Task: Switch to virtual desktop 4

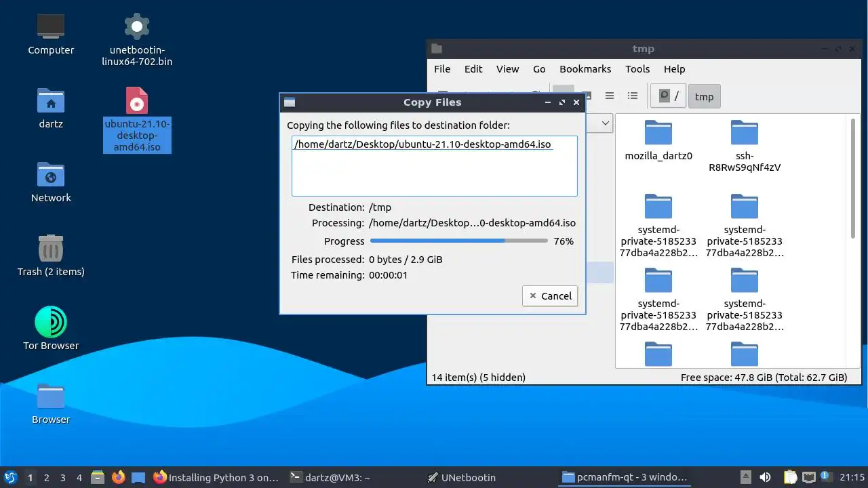Action: pyautogui.click(x=79, y=477)
